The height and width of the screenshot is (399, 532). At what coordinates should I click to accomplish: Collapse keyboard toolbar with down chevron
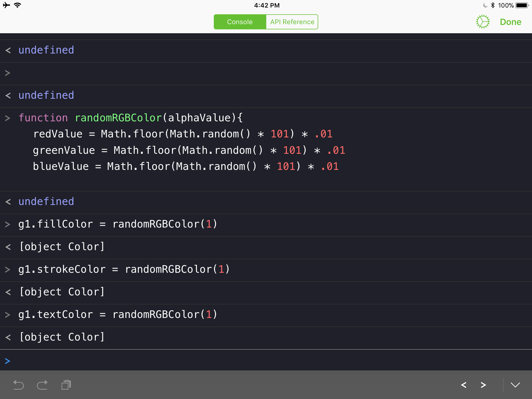point(515,385)
